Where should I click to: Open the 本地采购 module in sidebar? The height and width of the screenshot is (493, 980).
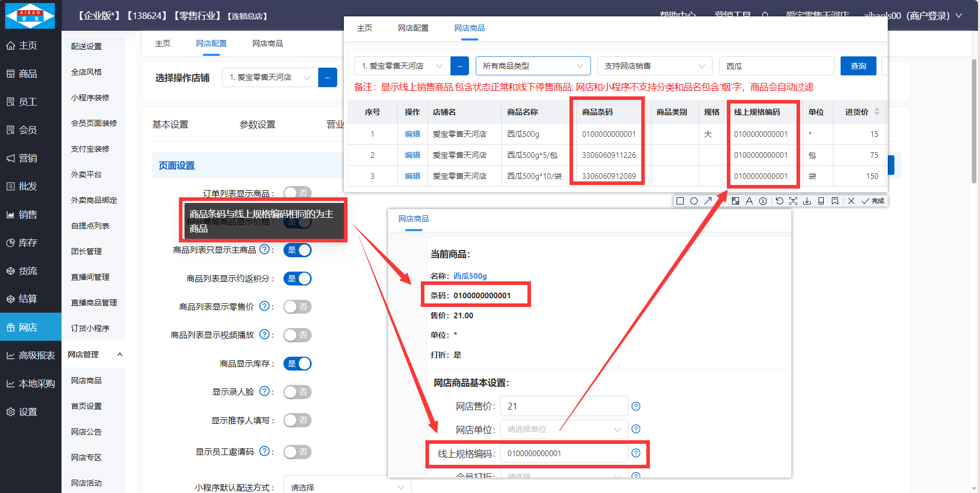[30, 384]
